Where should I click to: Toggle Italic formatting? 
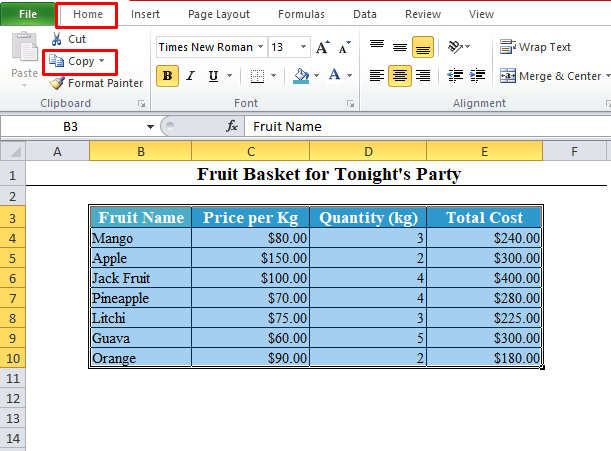(191, 76)
